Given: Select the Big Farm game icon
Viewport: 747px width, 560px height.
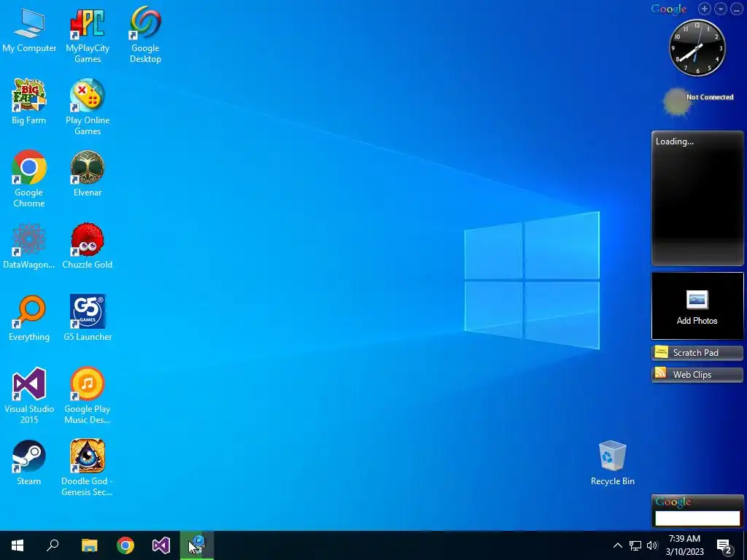Looking at the screenshot, I should [x=29, y=102].
